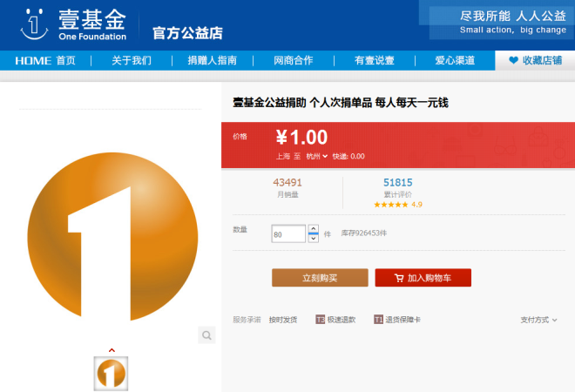
Task: Increase quantity with the up stepper arrow
Action: pos(314,229)
